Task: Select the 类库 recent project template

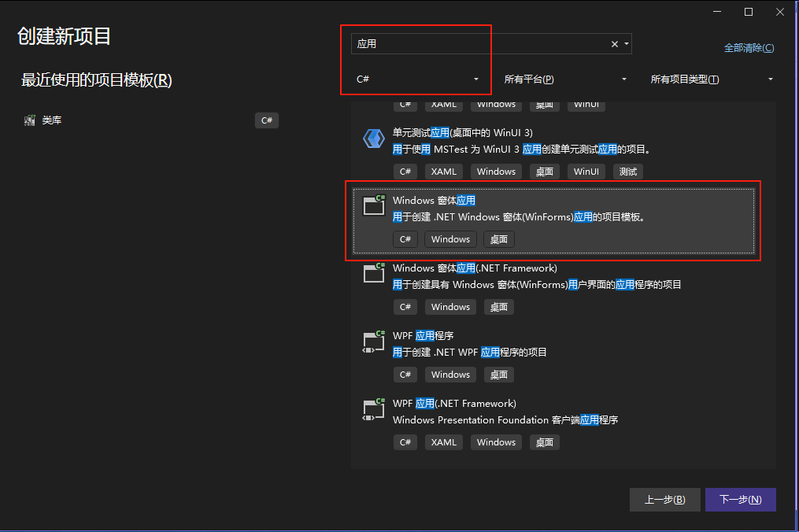Action: click(x=151, y=120)
